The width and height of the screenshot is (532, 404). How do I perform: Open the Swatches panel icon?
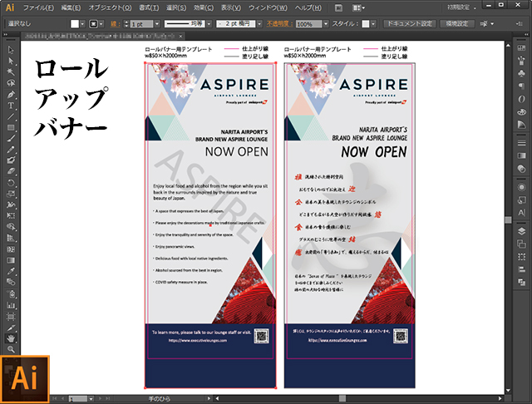tap(521, 48)
